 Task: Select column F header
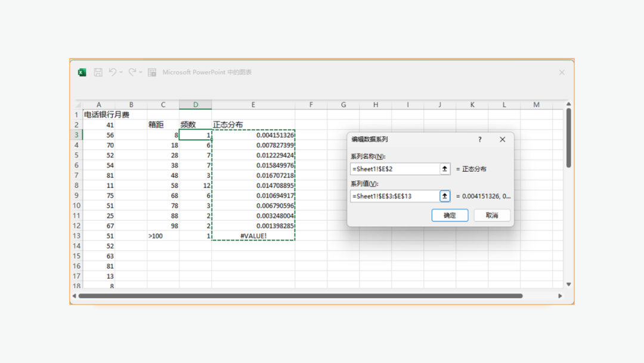[x=311, y=105]
